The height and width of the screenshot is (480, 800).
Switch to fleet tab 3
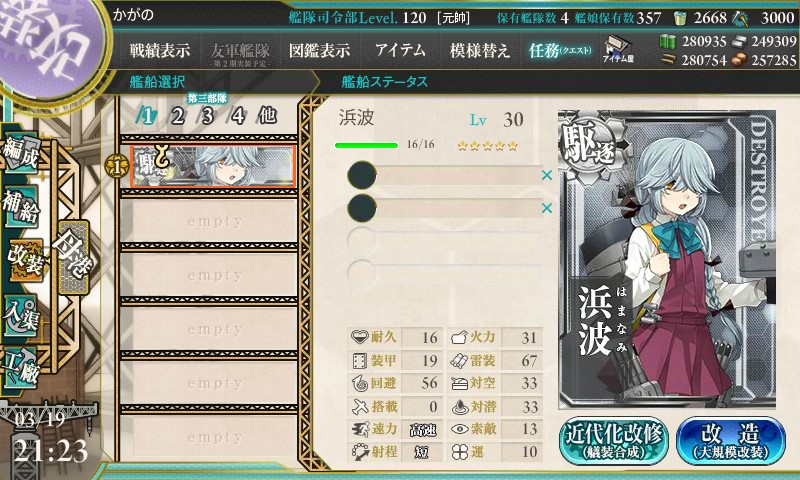click(207, 116)
